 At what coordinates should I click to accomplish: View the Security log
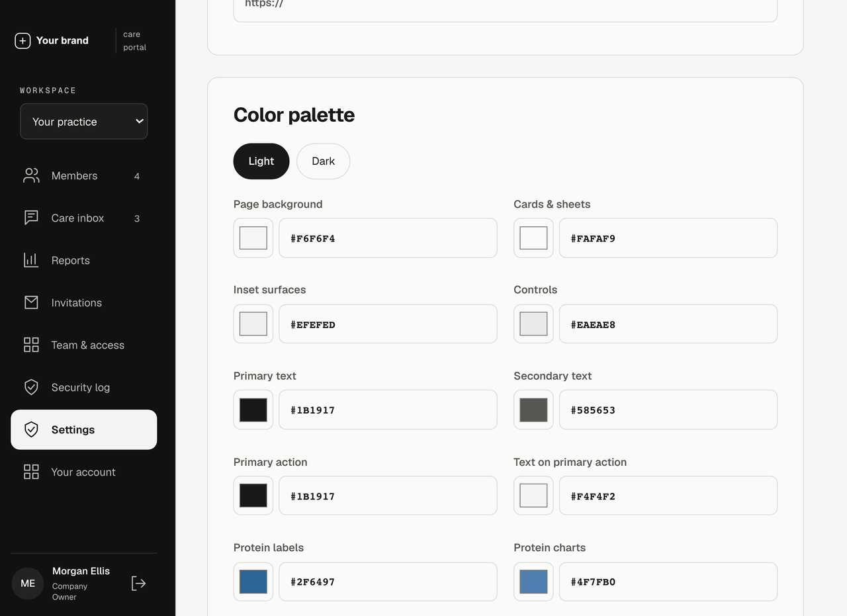point(84,387)
